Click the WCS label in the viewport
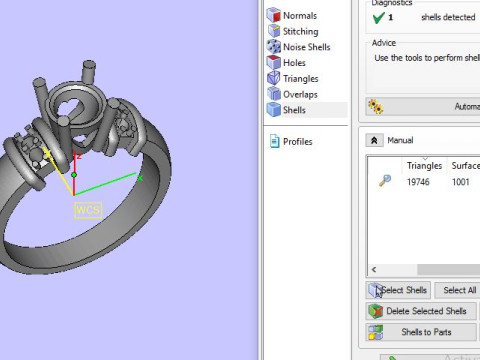The image size is (480, 360). 88,210
